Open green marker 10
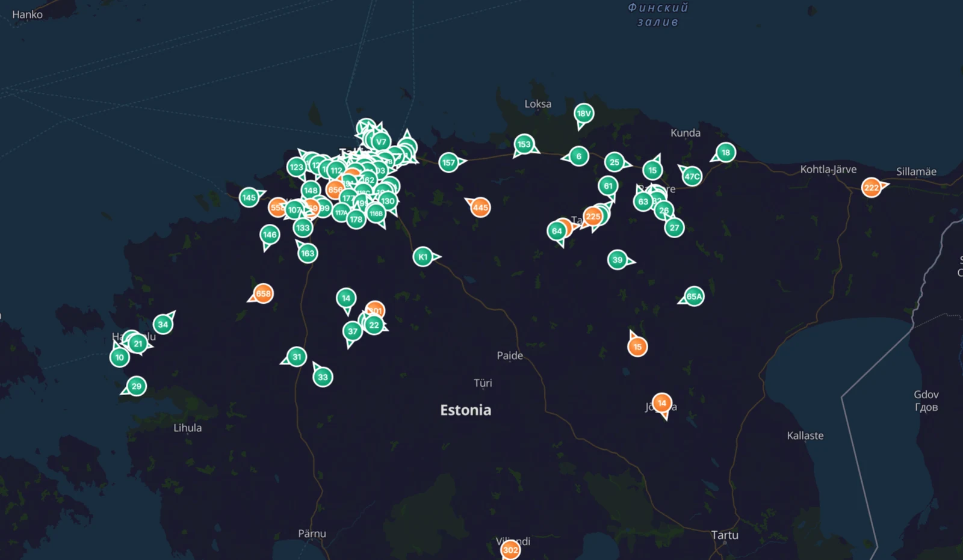Image resolution: width=963 pixels, height=560 pixels. 119,357
